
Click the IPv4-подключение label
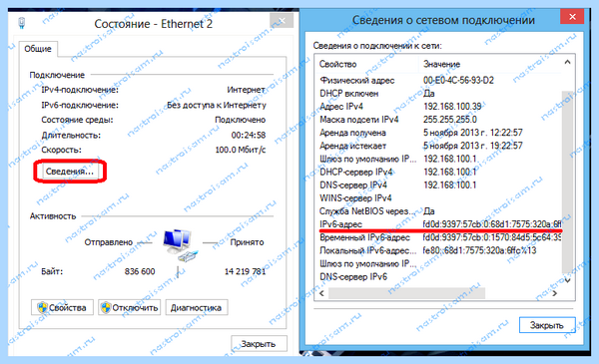tap(80, 90)
